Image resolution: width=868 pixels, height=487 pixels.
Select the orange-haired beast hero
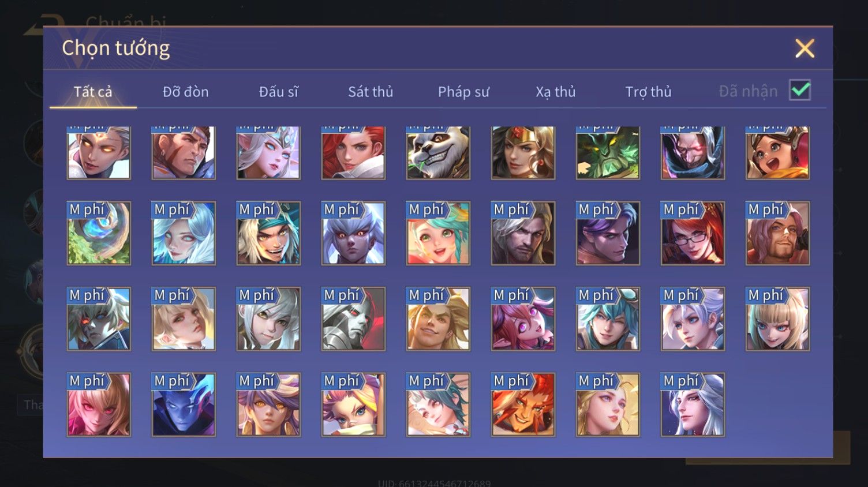pos(523,404)
